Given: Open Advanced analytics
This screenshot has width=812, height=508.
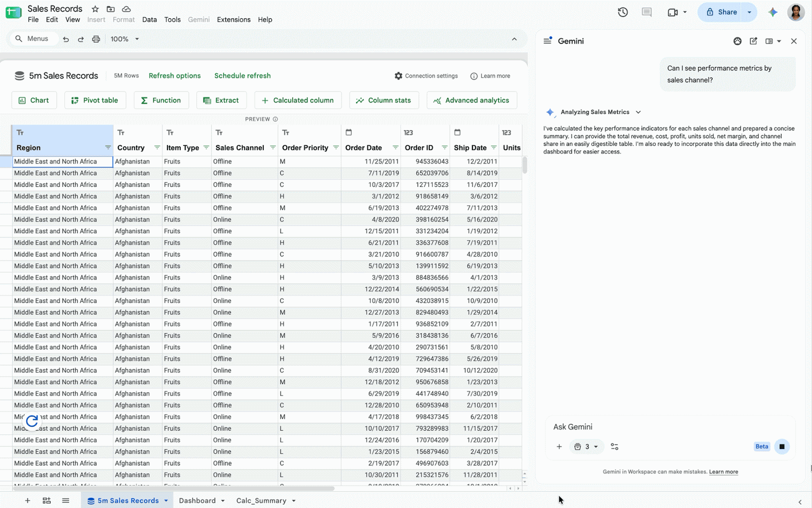Looking at the screenshot, I should [471, 101].
